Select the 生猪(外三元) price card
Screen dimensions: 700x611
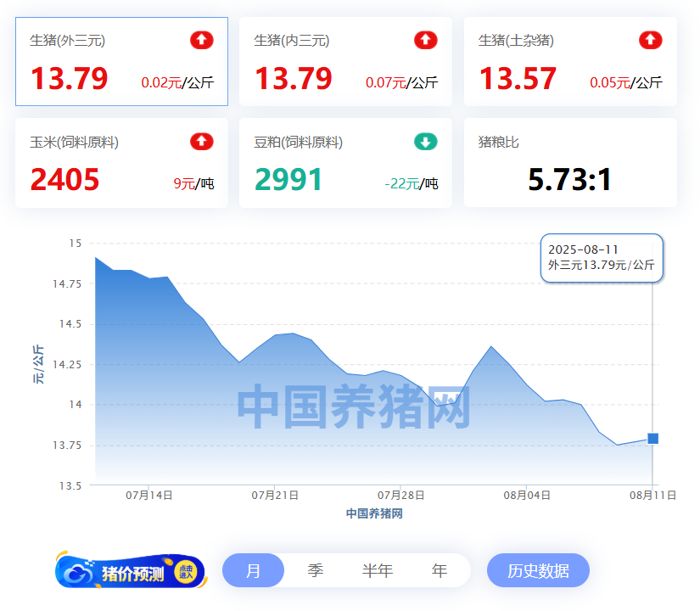click(121, 62)
